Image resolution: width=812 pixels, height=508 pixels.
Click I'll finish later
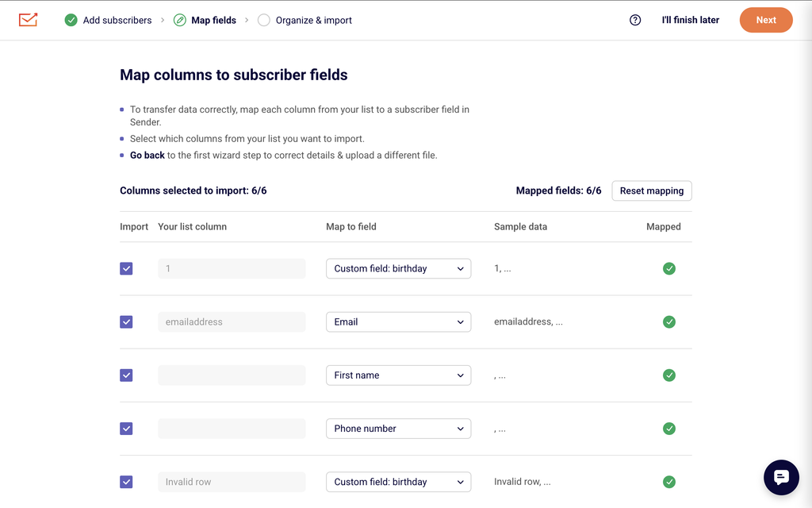coord(691,20)
